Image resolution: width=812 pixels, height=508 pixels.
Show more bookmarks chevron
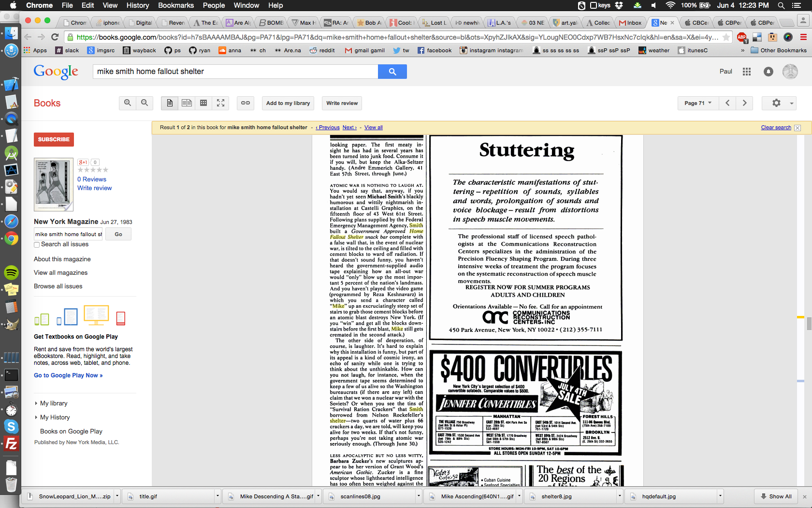click(742, 50)
